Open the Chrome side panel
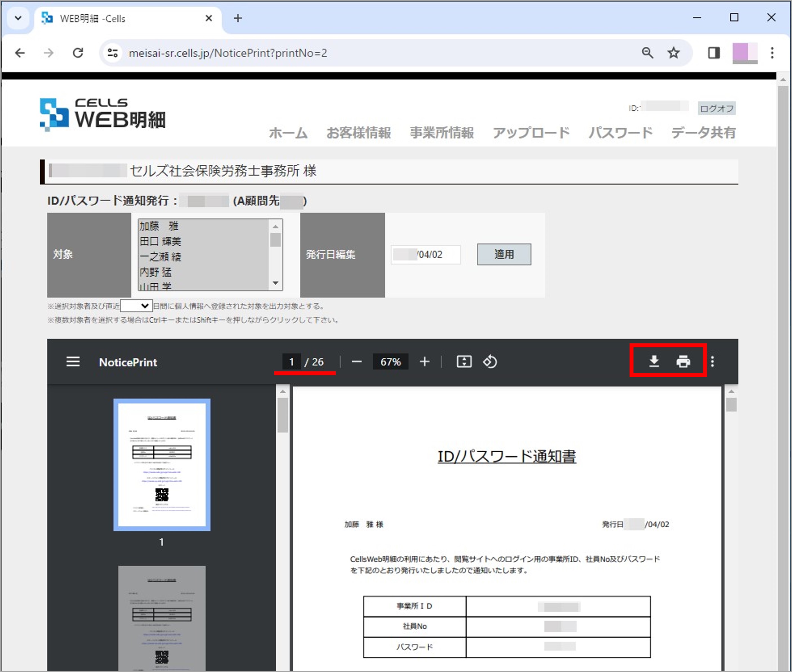Viewport: 792px width, 672px height. pyautogui.click(x=713, y=53)
